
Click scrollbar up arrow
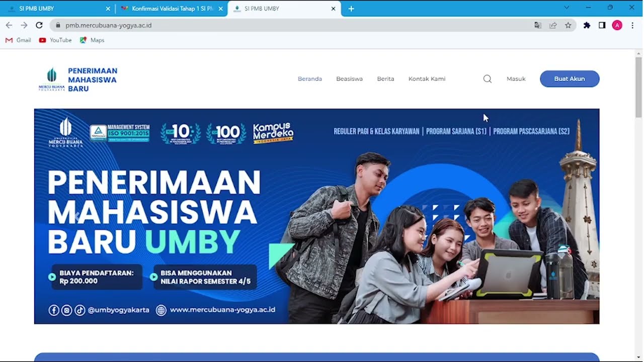639,53
